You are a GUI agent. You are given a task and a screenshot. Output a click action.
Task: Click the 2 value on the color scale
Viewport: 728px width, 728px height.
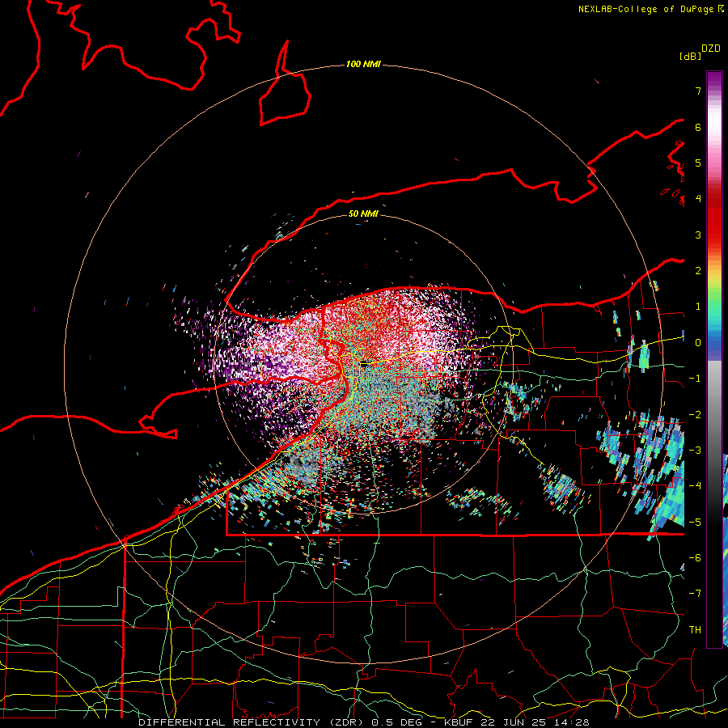coord(698,271)
